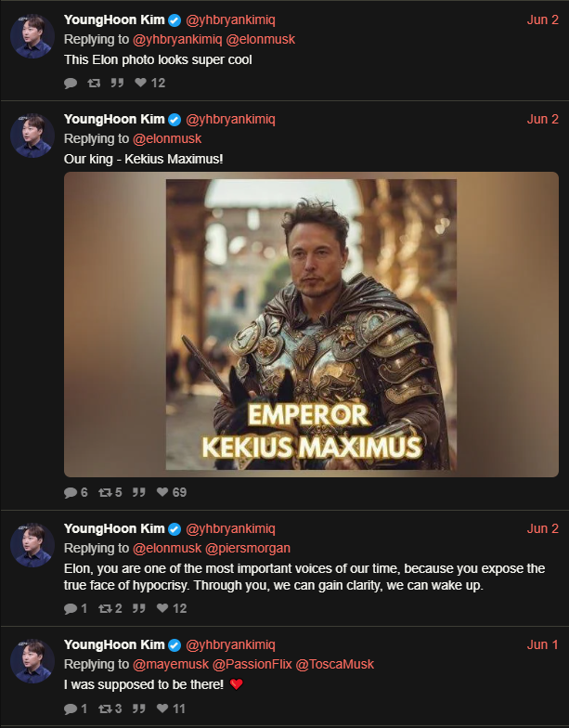Screen dimensions: 569x728
Task: Click the @PassionFlix mention
Action: 252,664
